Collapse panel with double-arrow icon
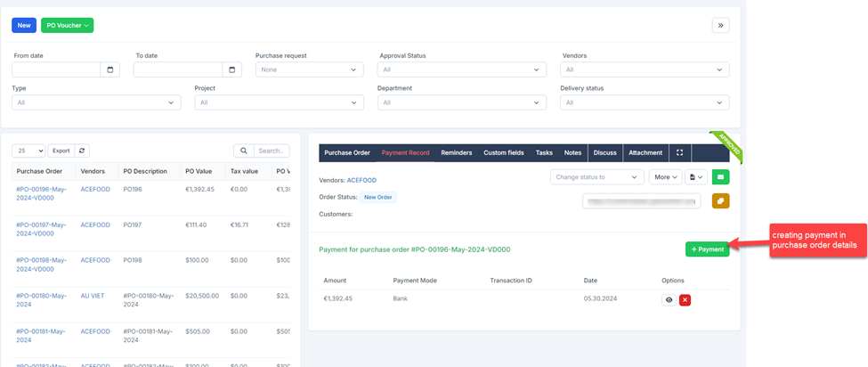Image resolution: width=868 pixels, height=367 pixels. tap(720, 25)
